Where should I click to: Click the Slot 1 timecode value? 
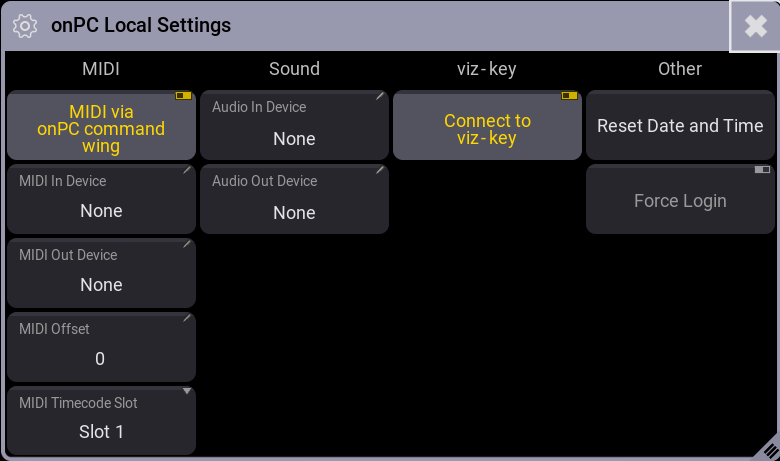(101, 432)
